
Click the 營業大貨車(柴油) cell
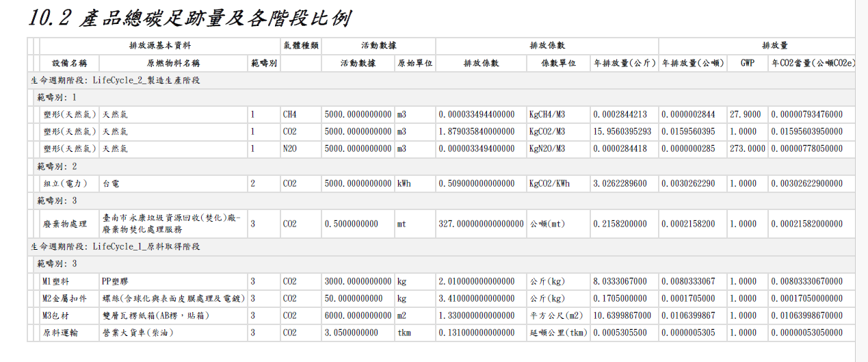173,333
